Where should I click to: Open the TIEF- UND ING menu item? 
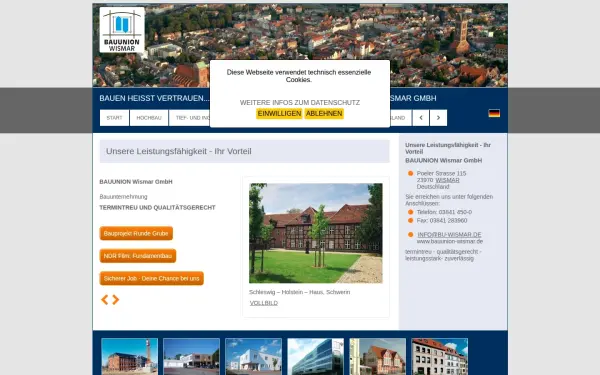tap(190, 118)
